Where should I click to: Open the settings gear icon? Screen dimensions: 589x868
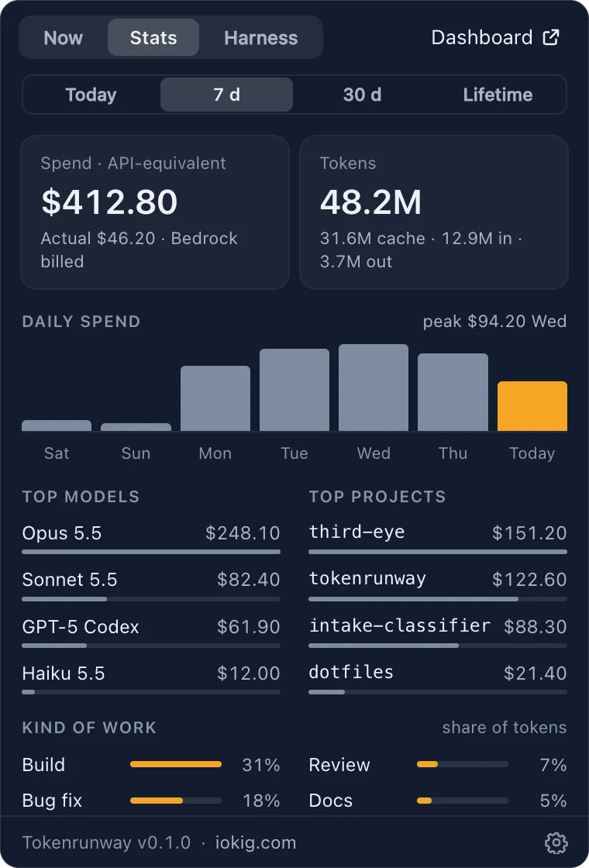[x=556, y=842]
